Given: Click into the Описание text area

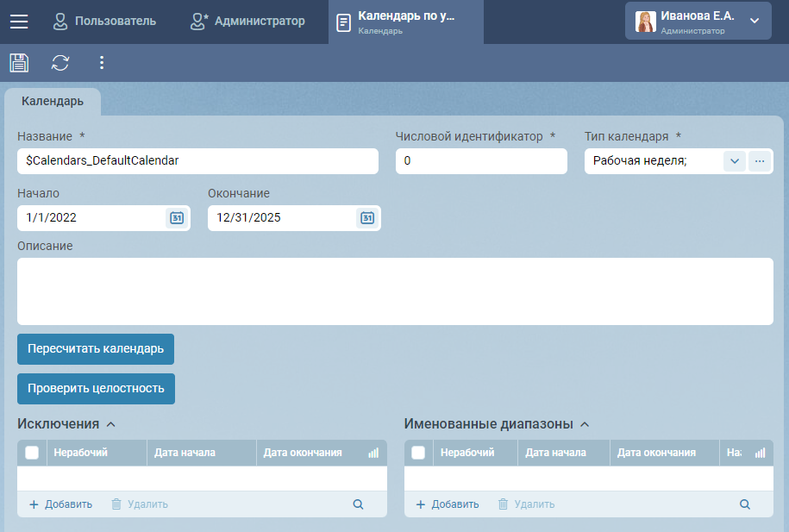Looking at the screenshot, I should click(x=395, y=291).
